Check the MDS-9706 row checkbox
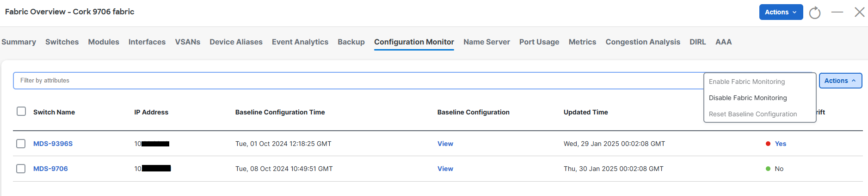This screenshot has height=196, width=868. (21, 169)
